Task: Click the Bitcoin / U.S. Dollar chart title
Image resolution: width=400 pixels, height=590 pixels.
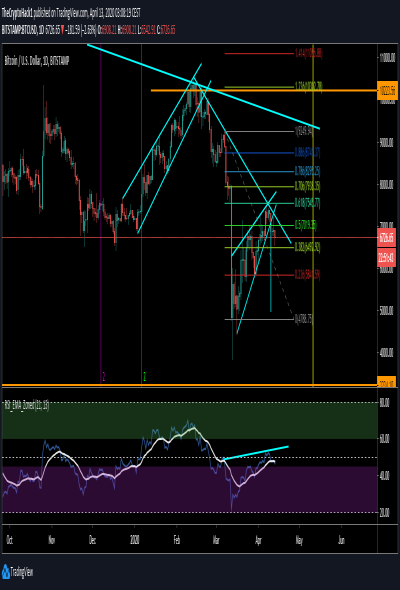Action: click(37, 61)
